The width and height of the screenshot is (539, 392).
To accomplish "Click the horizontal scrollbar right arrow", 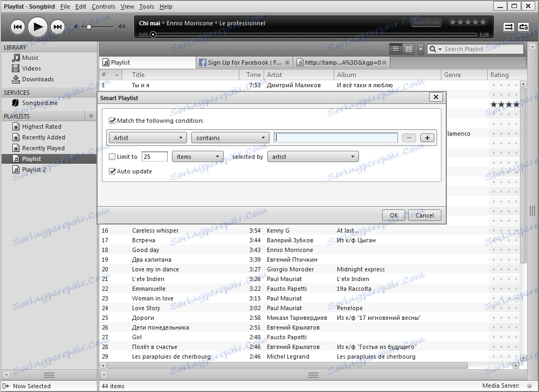I will click(x=516, y=366).
